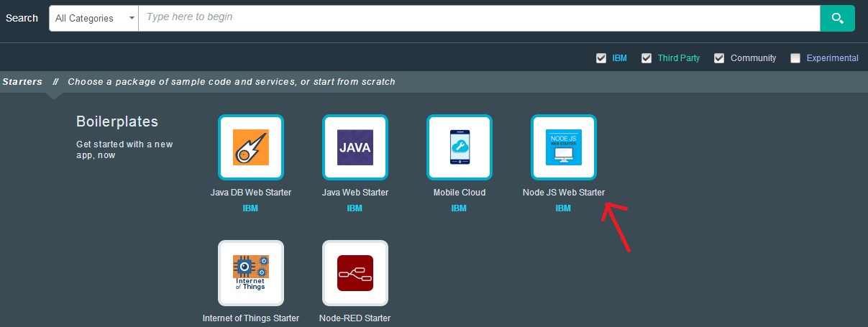Image resolution: width=868 pixels, height=327 pixels.
Task: Disable the Community filter checkbox
Action: 719,58
